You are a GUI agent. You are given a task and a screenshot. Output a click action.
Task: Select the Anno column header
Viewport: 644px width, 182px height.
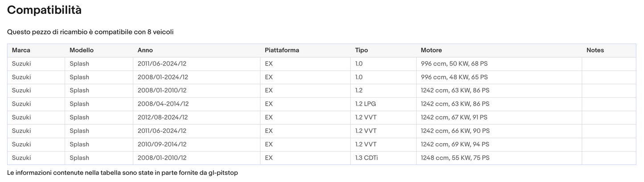(x=145, y=50)
